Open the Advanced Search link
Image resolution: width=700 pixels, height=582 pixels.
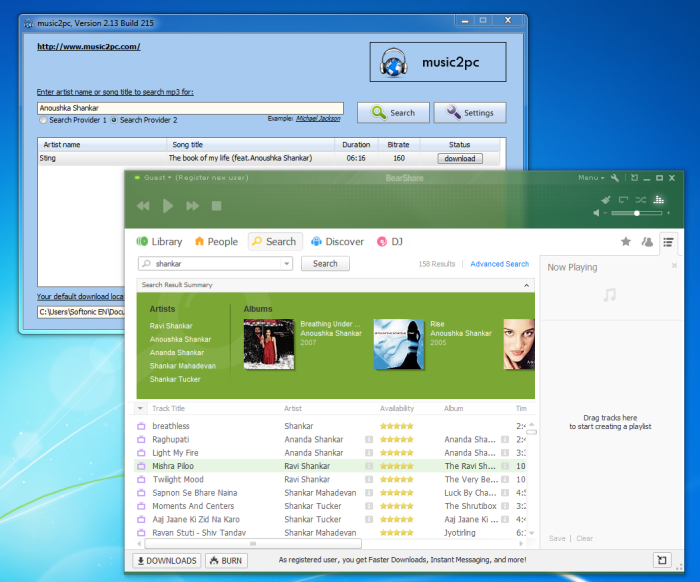(499, 264)
